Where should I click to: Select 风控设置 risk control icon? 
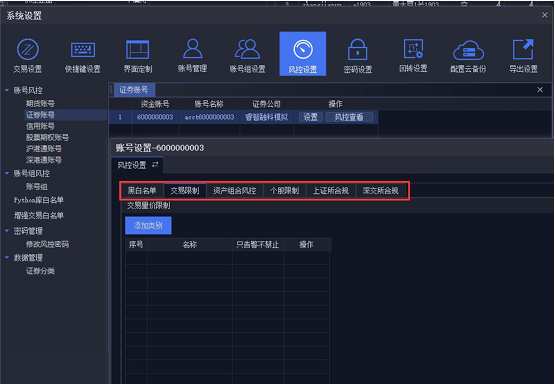click(303, 54)
